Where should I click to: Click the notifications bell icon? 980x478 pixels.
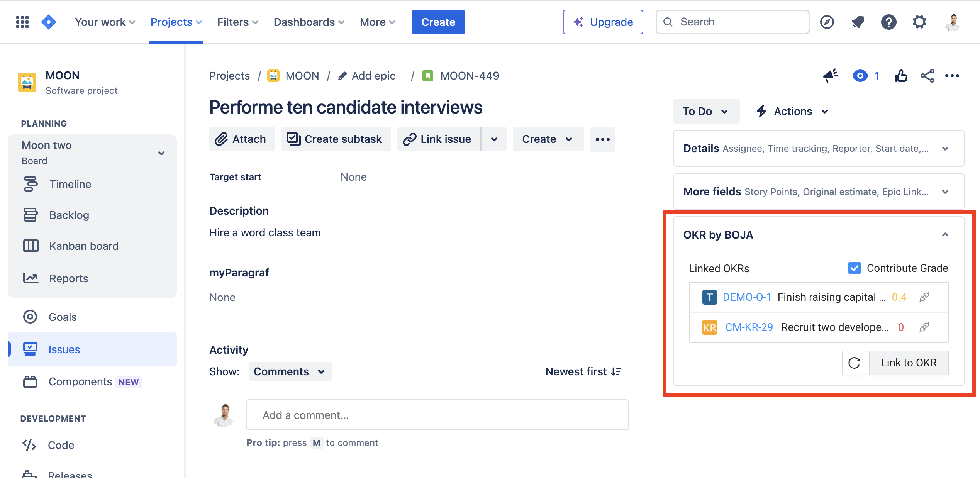tap(858, 22)
